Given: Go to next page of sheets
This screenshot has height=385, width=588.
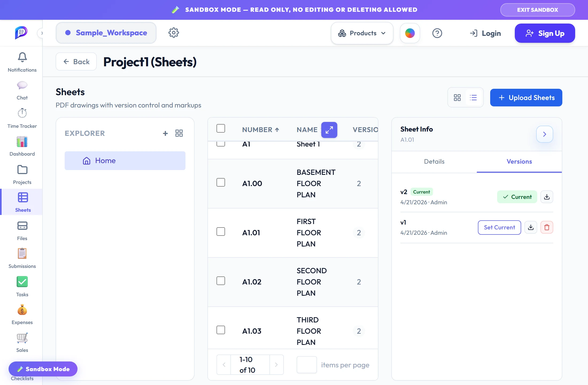Looking at the screenshot, I should [x=276, y=365].
